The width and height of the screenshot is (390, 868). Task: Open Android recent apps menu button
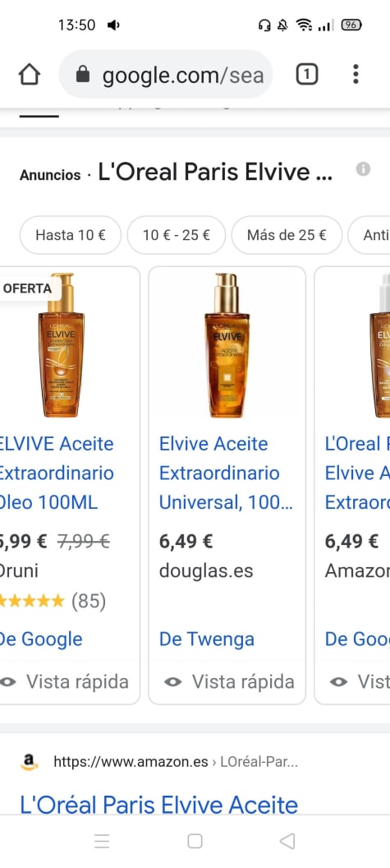pyautogui.click(x=102, y=841)
